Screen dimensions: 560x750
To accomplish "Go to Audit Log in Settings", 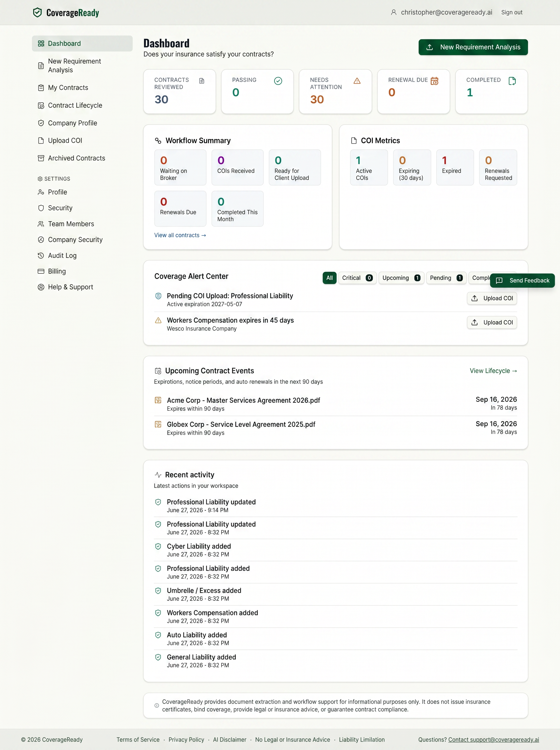I will [x=82, y=256].
